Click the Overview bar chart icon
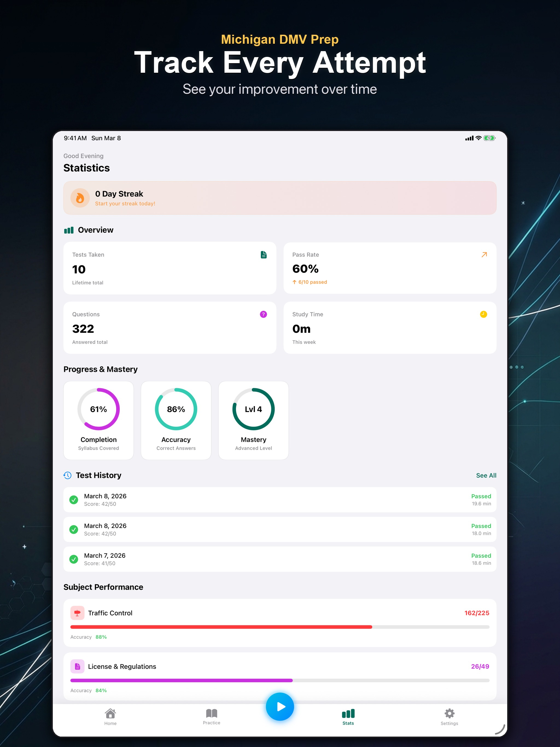560x747 pixels. [x=69, y=230]
